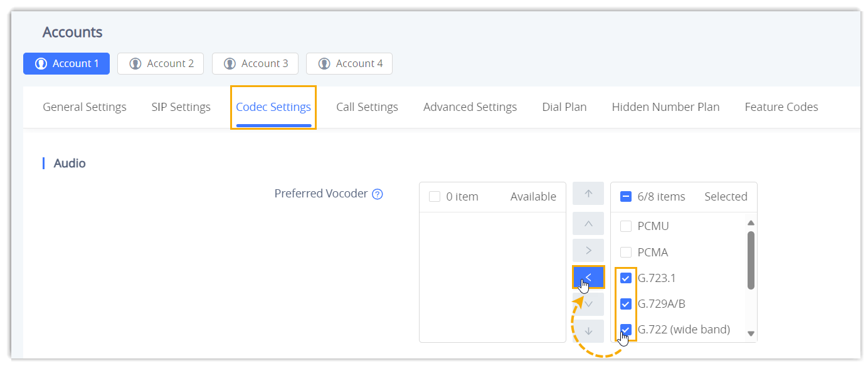The width and height of the screenshot is (868, 366).
Task: Click the move-up chevron button
Action: pyautogui.click(x=588, y=223)
